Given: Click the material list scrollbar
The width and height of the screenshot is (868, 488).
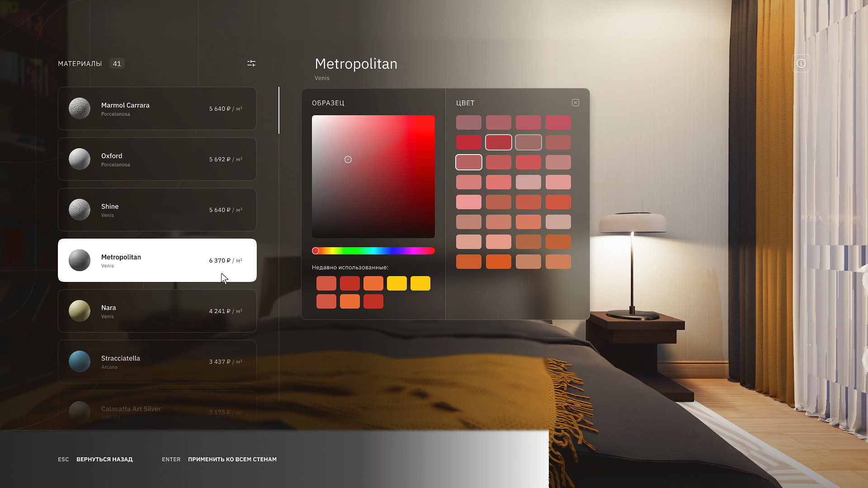Looking at the screenshot, I should coord(279,110).
